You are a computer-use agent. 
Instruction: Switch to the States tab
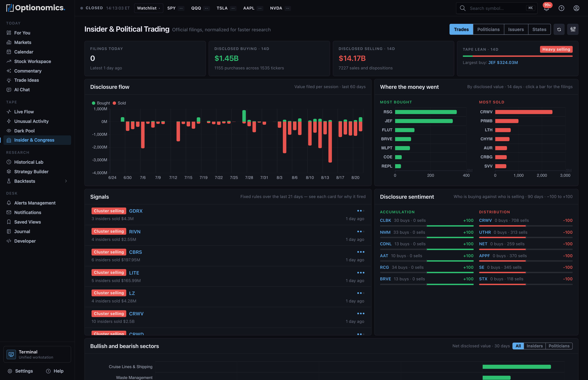(x=539, y=29)
